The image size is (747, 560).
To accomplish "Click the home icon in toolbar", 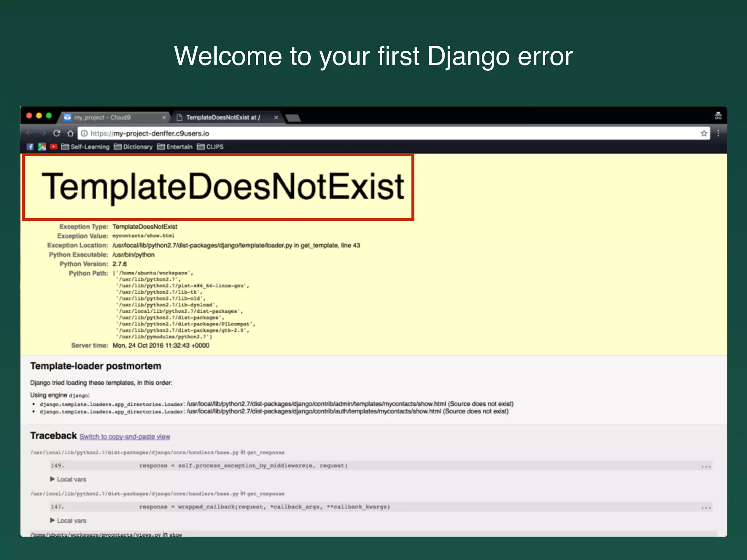I will point(70,133).
